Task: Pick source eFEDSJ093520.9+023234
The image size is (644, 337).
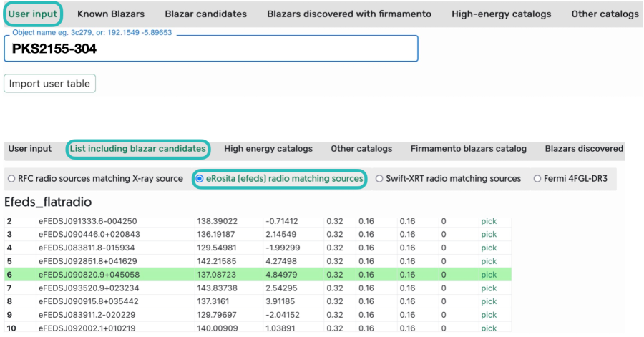Action: (489, 288)
